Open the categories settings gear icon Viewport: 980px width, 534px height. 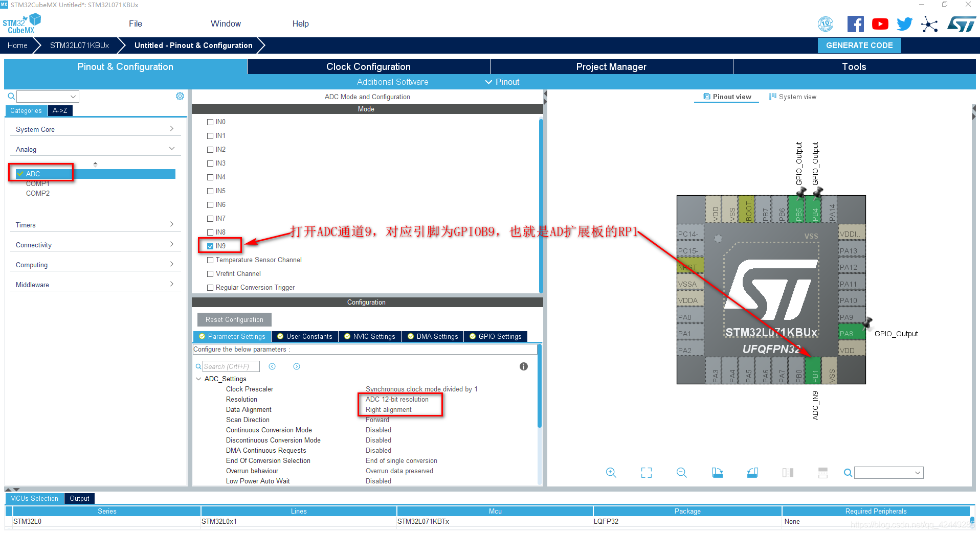pos(180,96)
